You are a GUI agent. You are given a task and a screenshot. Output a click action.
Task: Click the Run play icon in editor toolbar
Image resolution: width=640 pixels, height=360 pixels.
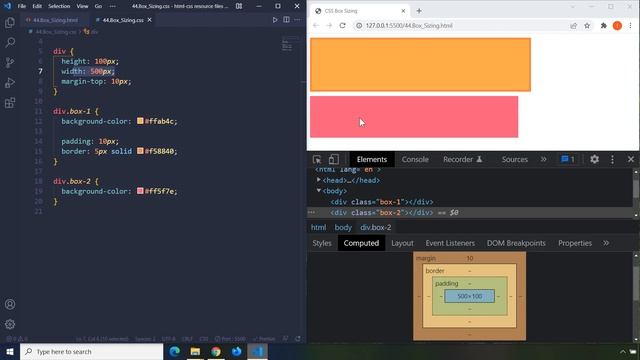[275, 20]
